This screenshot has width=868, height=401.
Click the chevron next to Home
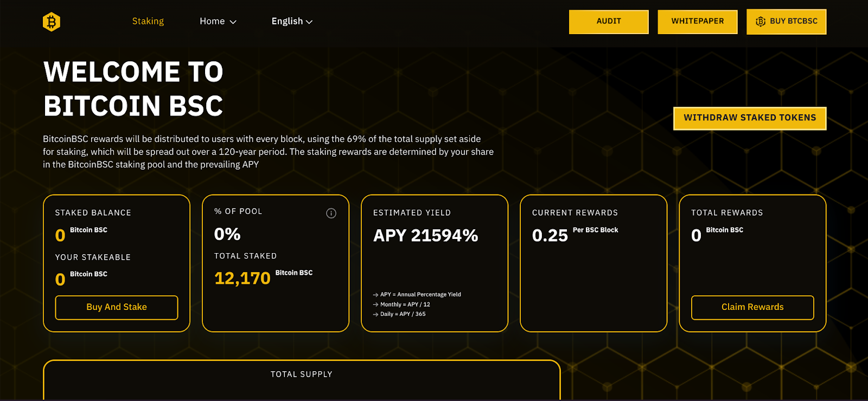[x=233, y=22]
